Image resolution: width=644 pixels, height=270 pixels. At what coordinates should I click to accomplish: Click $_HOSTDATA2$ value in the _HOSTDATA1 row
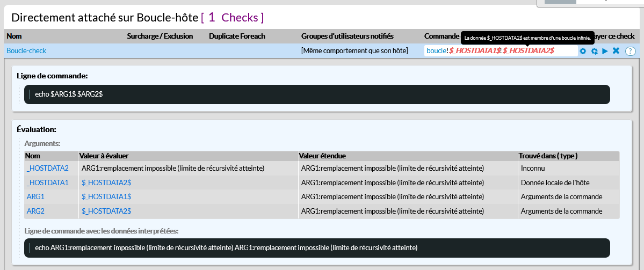click(x=106, y=183)
